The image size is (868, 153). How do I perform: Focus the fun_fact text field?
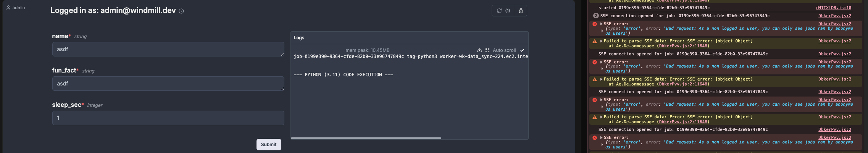(x=168, y=84)
